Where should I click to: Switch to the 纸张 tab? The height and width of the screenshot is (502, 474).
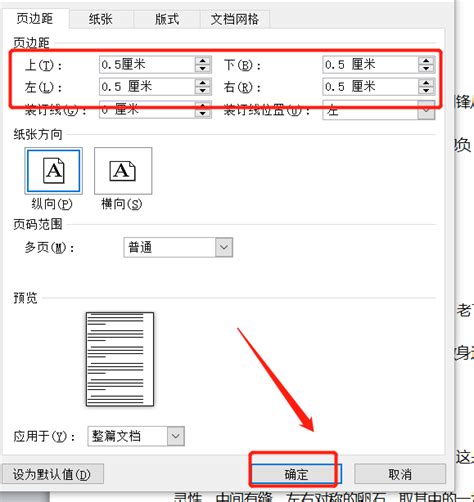tap(101, 19)
